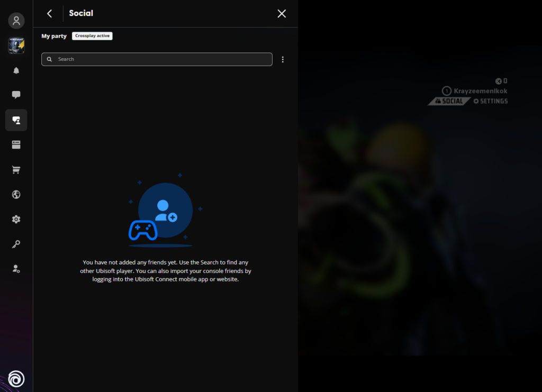Close the Social panel with X
This screenshot has height=392, width=542.
coord(282,14)
